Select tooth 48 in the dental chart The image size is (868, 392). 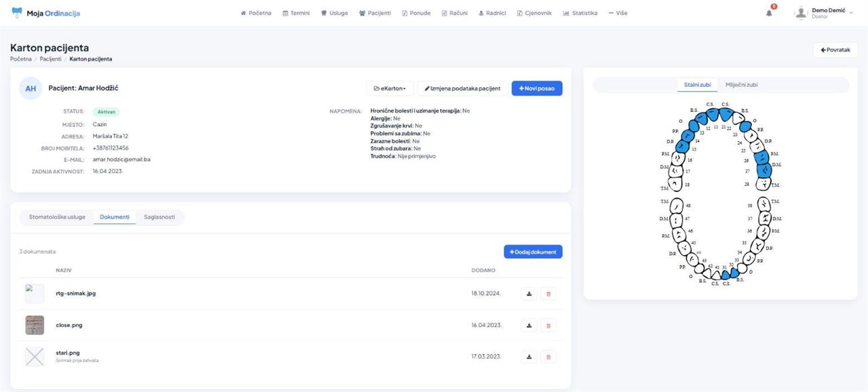tap(676, 204)
